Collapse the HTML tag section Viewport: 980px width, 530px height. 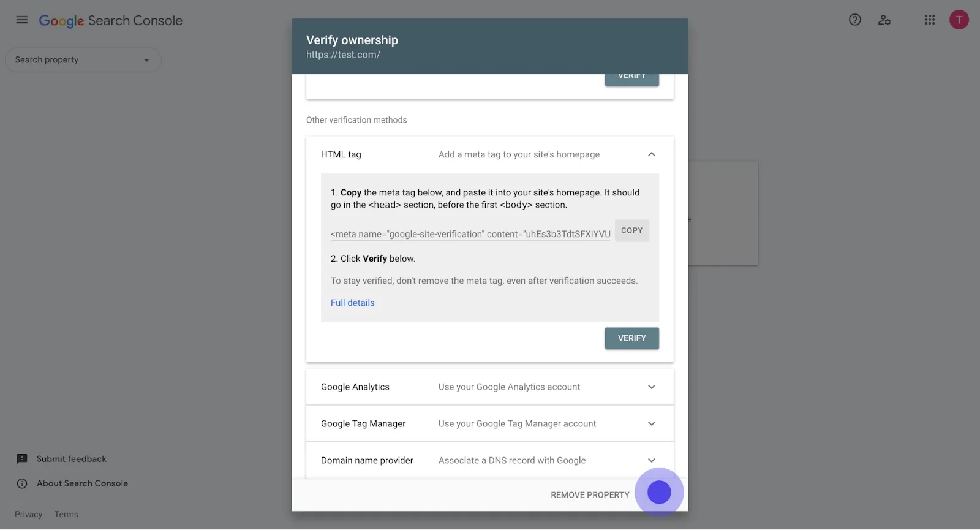(652, 154)
